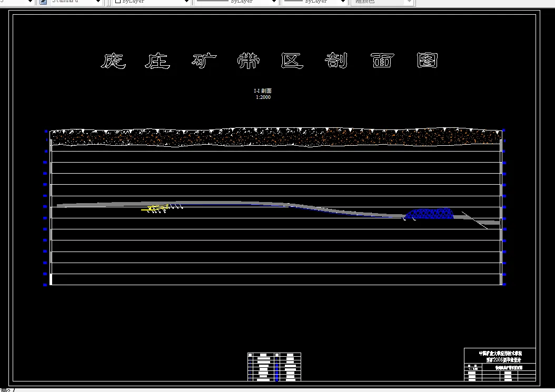555x392 pixels.
Task: Select the drawing title 庞庄矿带区剖面图
Action: 270,61
